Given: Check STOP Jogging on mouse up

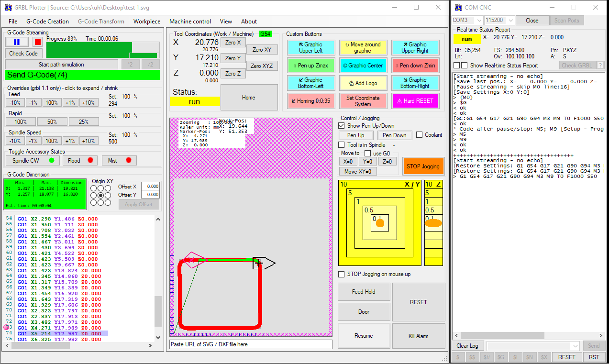Looking at the screenshot, I should pos(342,275).
